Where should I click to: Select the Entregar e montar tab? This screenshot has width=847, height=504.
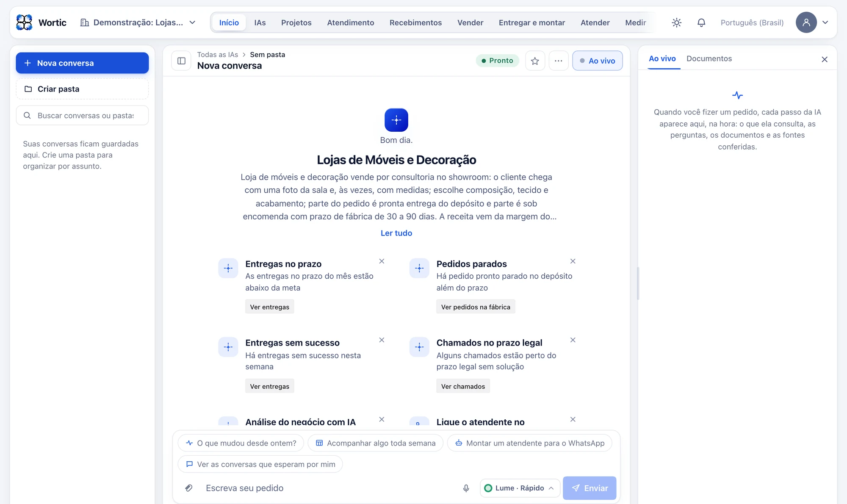pyautogui.click(x=531, y=22)
